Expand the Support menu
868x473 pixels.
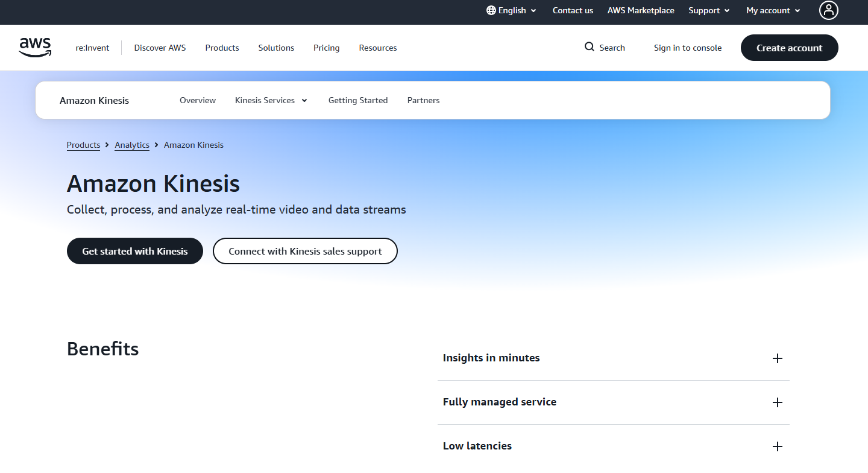pyautogui.click(x=709, y=10)
